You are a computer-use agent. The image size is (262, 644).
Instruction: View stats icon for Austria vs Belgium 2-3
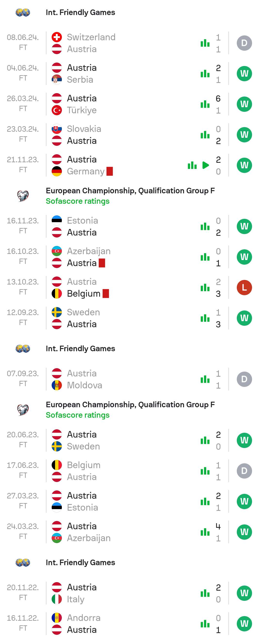[x=205, y=287]
